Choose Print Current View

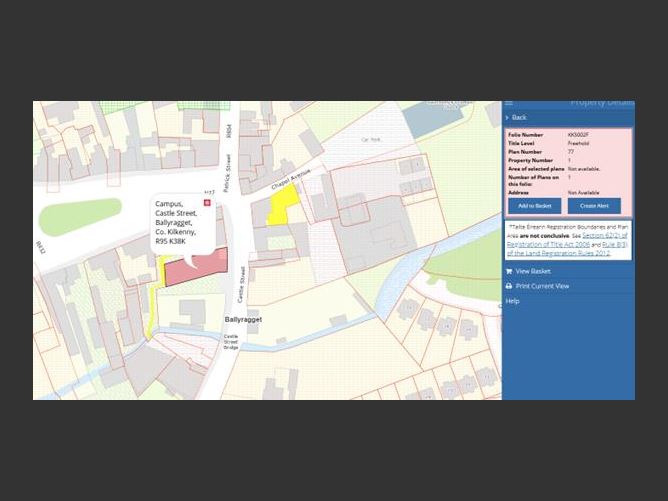(542, 286)
